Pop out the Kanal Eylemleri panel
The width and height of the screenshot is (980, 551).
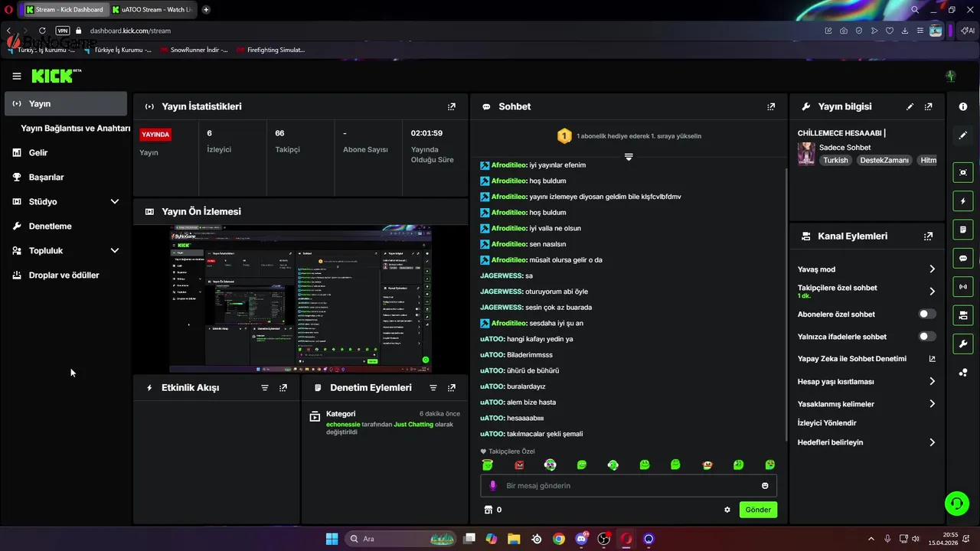pyautogui.click(x=928, y=236)
